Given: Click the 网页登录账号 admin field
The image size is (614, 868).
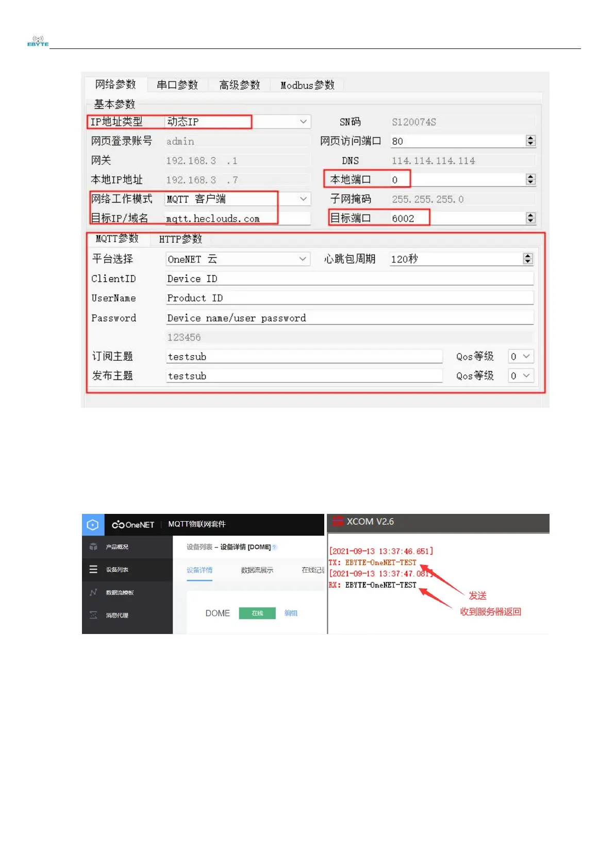Looking at the screenshot, I should click(x=238, y=141).
